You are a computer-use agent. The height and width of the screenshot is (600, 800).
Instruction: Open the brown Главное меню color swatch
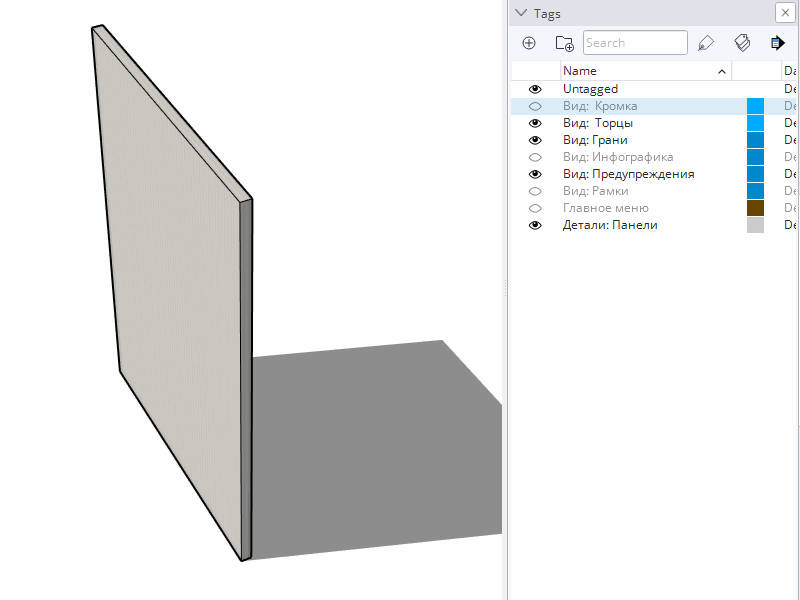[x=755, y=208]
